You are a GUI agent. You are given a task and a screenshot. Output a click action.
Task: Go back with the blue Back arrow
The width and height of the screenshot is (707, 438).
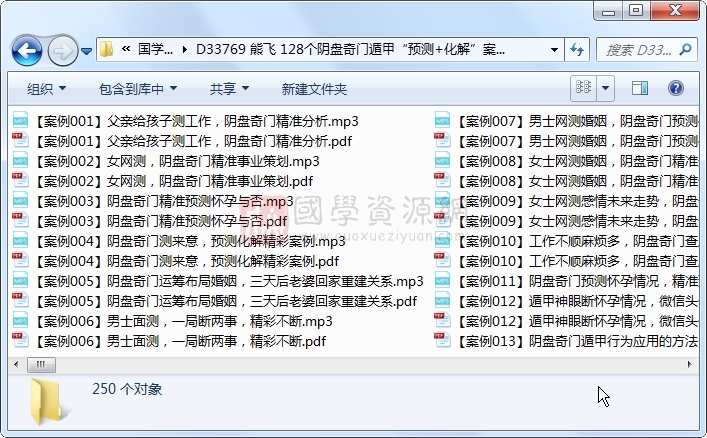[27, 51]
